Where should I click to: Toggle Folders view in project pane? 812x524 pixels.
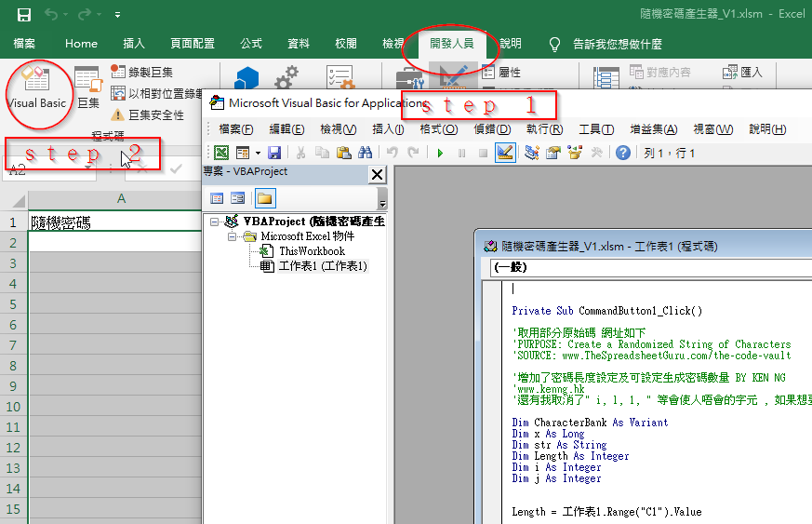coord(265,197)
